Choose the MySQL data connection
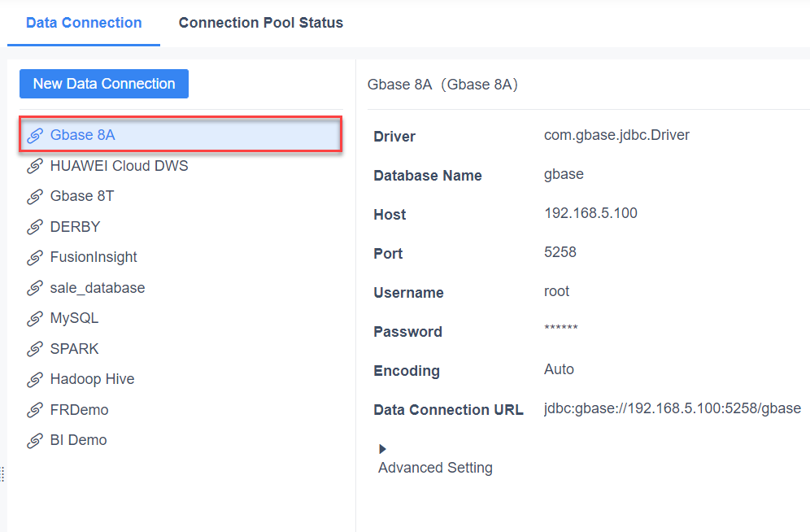The image size is (810, 532). point(74,318)
